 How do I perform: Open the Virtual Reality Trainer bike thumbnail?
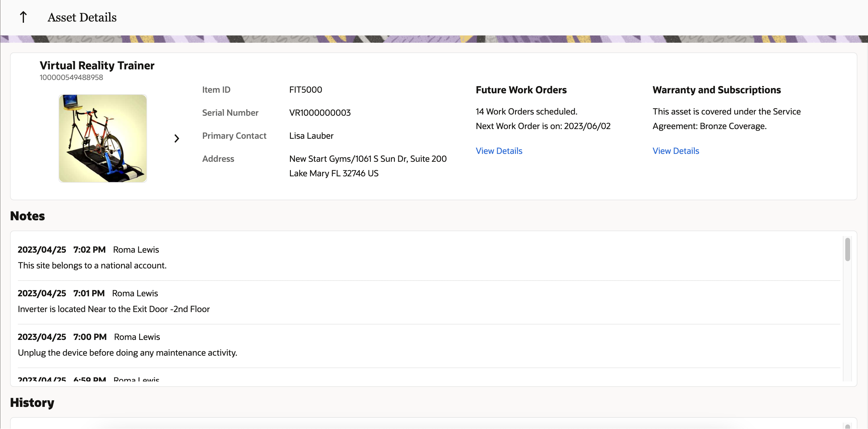click(x=103, y=138)
